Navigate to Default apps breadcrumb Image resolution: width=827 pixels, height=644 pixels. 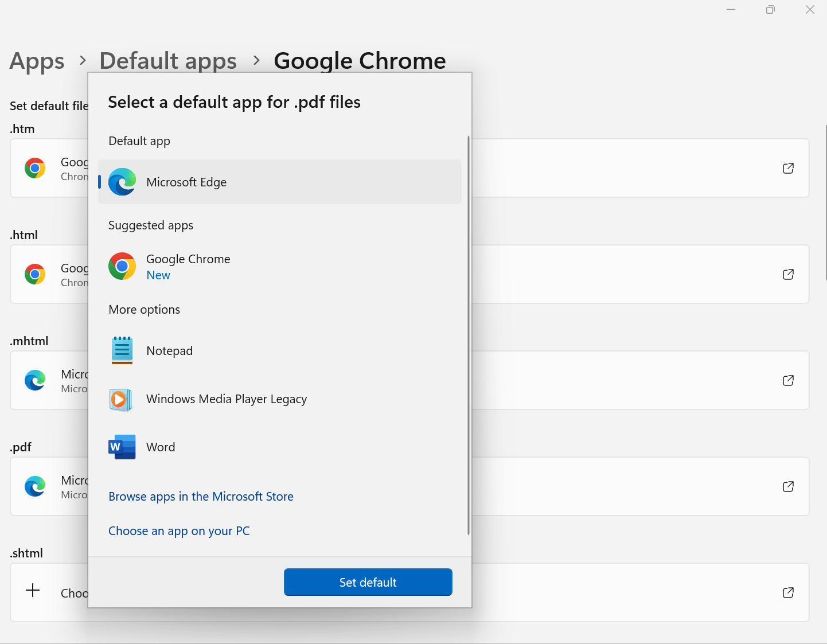click(x=168, y=61)
